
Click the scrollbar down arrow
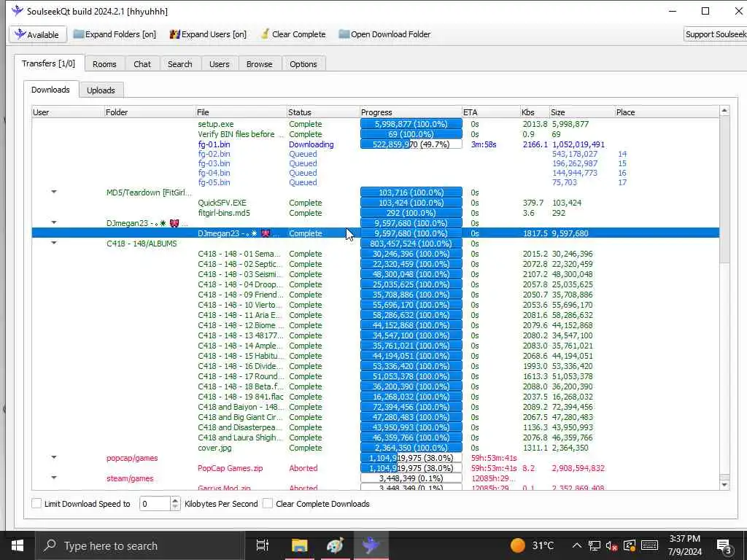click(x=724, y=485)
